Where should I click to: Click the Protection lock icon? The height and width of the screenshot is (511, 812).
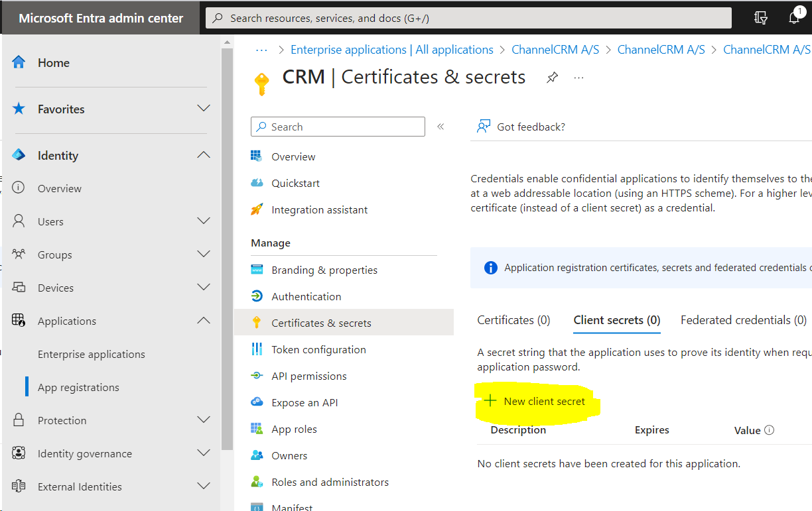[19, 420]
